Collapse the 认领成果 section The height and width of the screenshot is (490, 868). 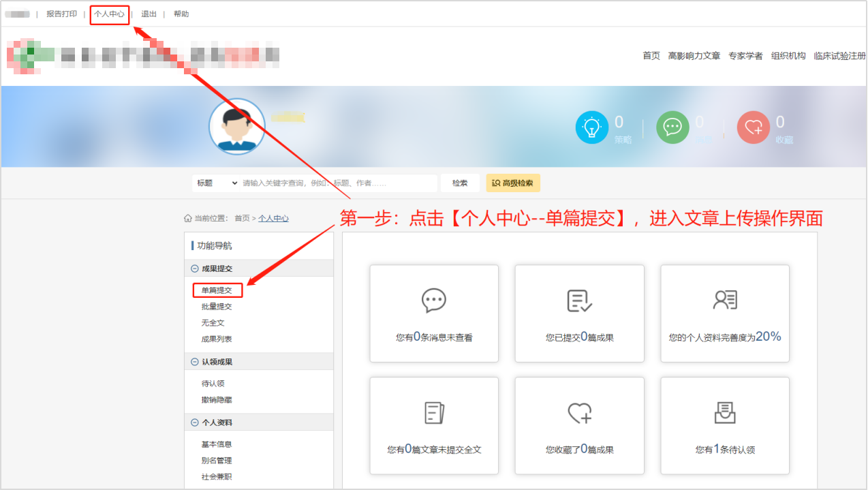[196, 362]
